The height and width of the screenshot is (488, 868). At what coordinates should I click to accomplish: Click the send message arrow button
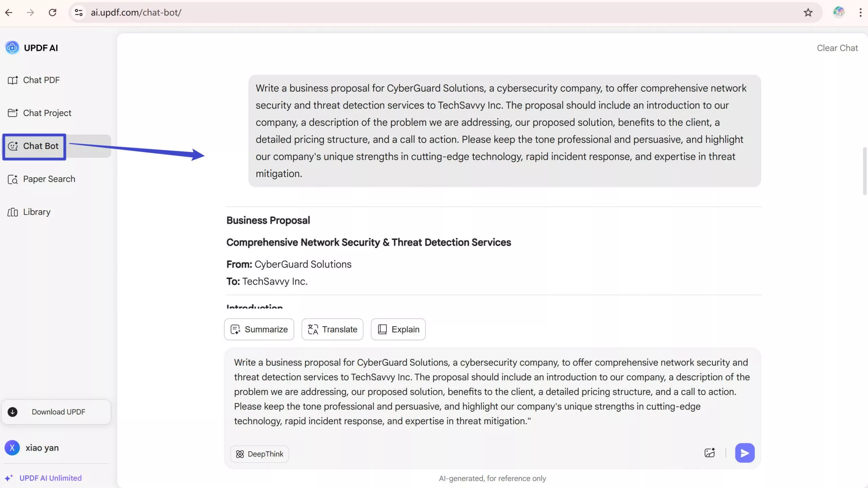(744, 453)
